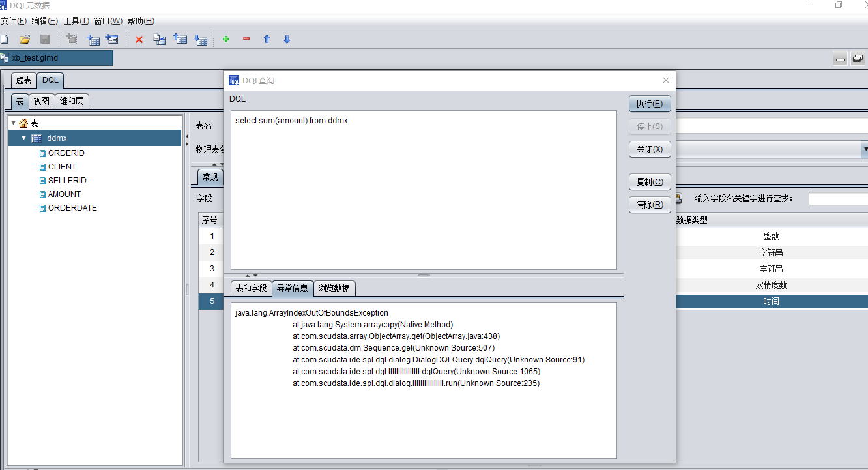Click the DQL query text area

(x=424, y=190)
